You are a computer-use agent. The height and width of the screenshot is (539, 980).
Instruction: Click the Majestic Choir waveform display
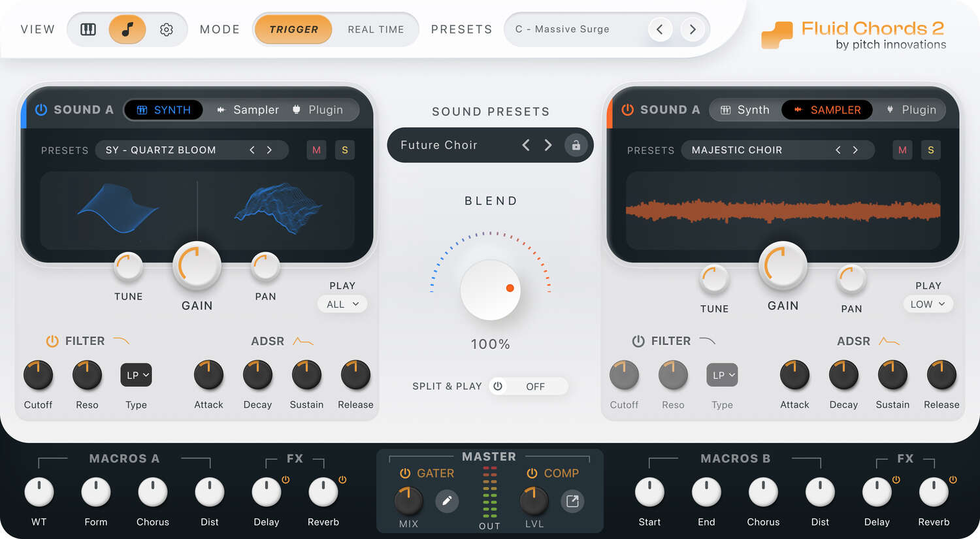tap(782, 211)
